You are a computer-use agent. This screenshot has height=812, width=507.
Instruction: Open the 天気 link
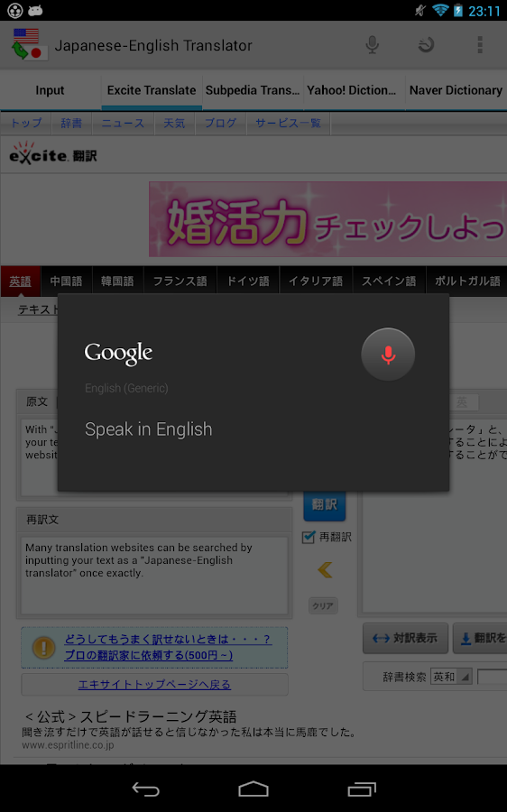(174, 124)
